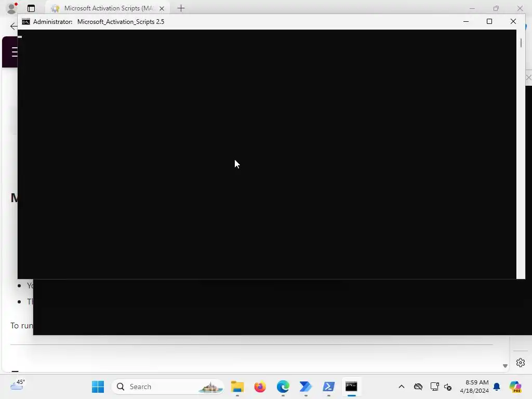The image size is (532, 399).
Task: Open the weather widget showing 45°
Action: (18, 385)
